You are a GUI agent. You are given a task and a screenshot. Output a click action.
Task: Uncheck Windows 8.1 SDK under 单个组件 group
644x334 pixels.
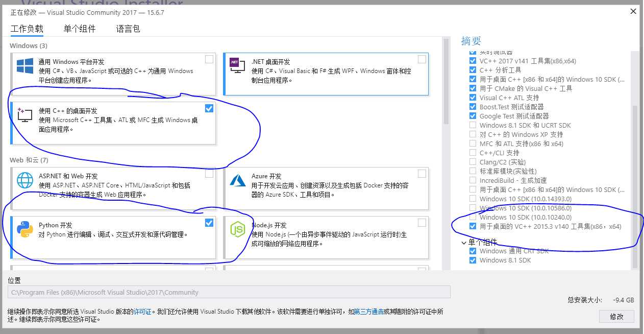473,260
